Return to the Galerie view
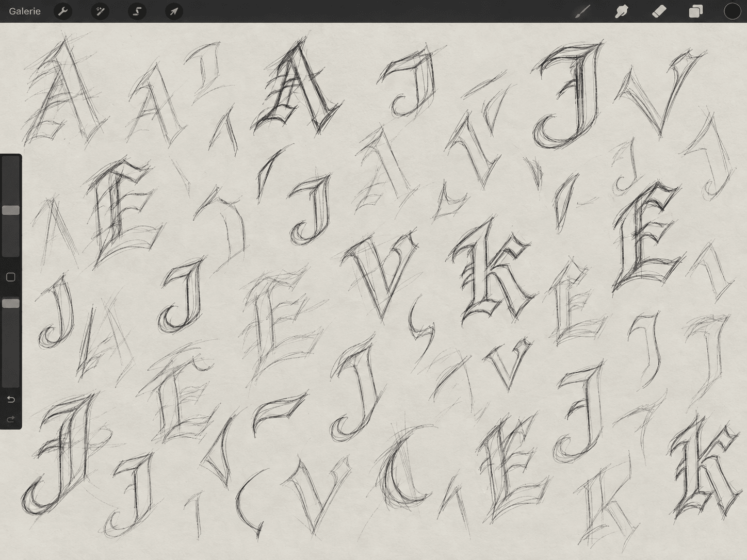The width and height of the screenshot is (747, 560). 25,11
